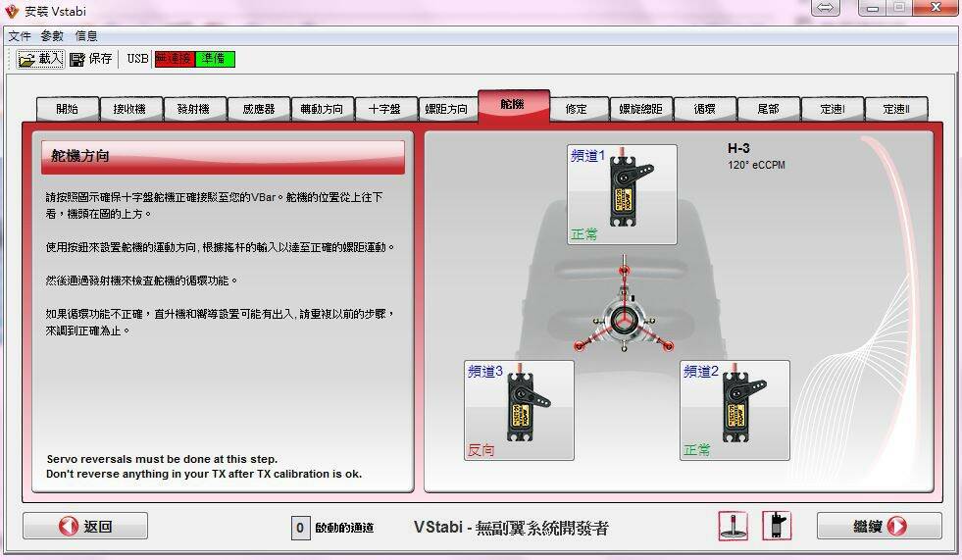Switch to the 感應器 tab

point(259,109)
